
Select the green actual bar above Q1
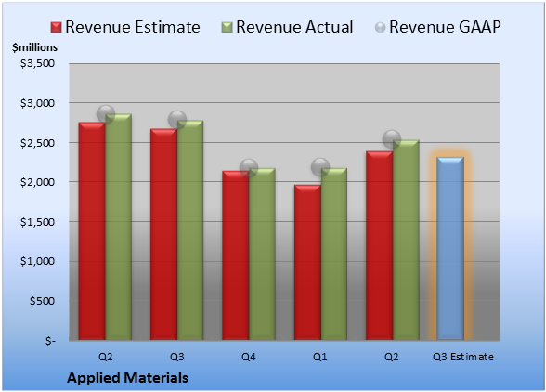334,254
